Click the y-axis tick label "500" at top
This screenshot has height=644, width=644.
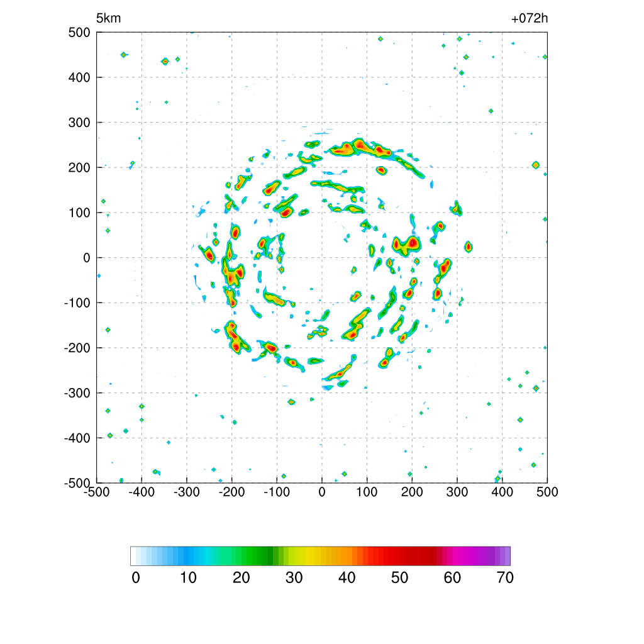coord(79,33)
